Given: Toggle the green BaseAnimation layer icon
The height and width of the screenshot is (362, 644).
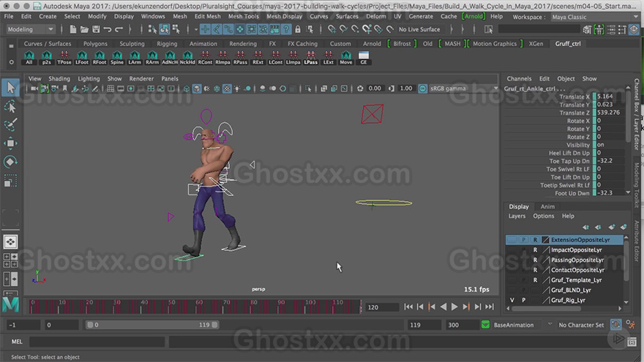Looking at the screenshot, I should coord(485,325).
